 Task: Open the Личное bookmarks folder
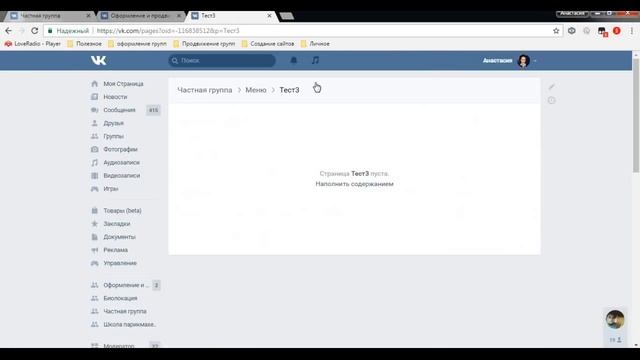(x=315, y=44)
